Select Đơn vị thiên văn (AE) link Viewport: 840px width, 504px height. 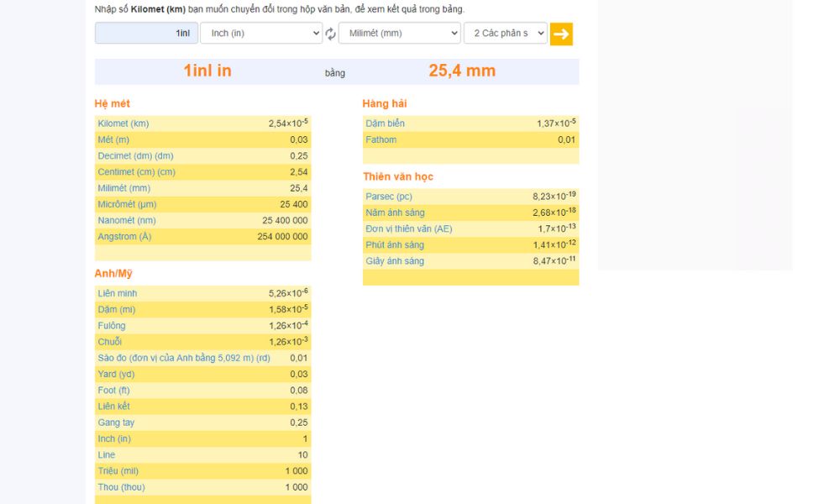tap(408, 228)
